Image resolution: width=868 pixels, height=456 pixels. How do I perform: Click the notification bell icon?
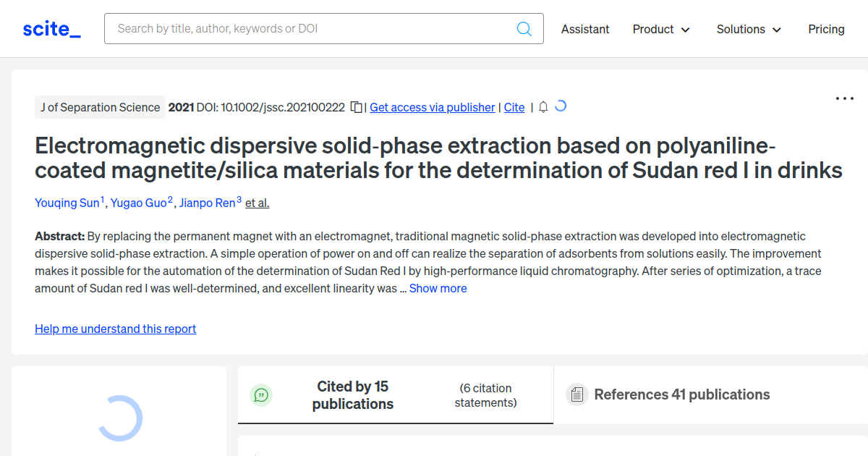[x=543, y=107]
